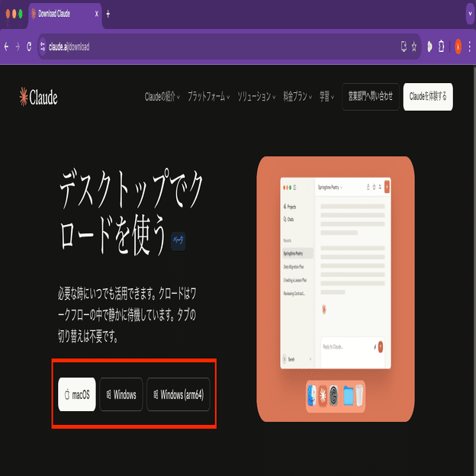
Task: Click the Claudeを体験する button
Action: pyautogui.click(x=428, y=97)
